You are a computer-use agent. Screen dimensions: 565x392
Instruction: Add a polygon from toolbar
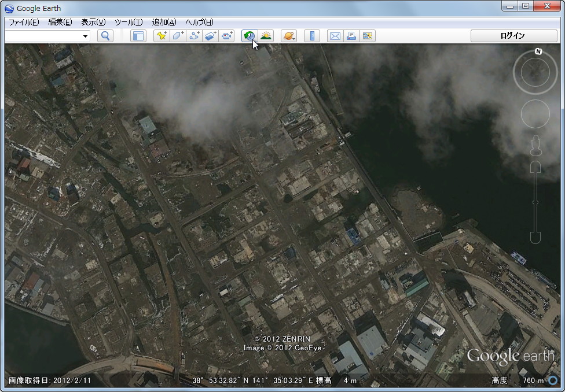(x=178, y=36)
